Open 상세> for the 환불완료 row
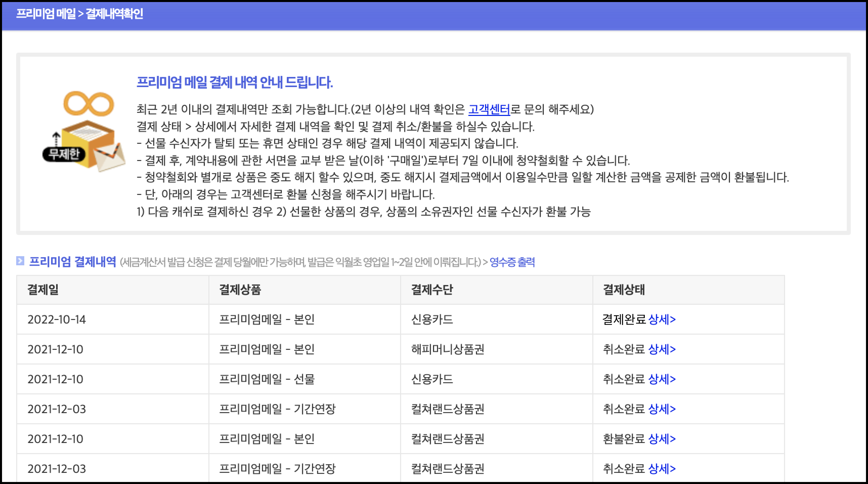 (662, 439)
